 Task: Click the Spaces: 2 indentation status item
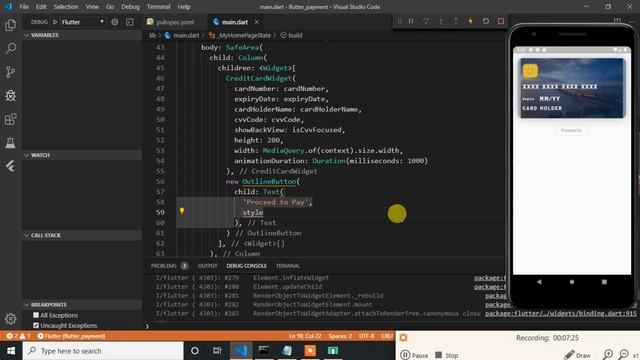tap(340, 336)
